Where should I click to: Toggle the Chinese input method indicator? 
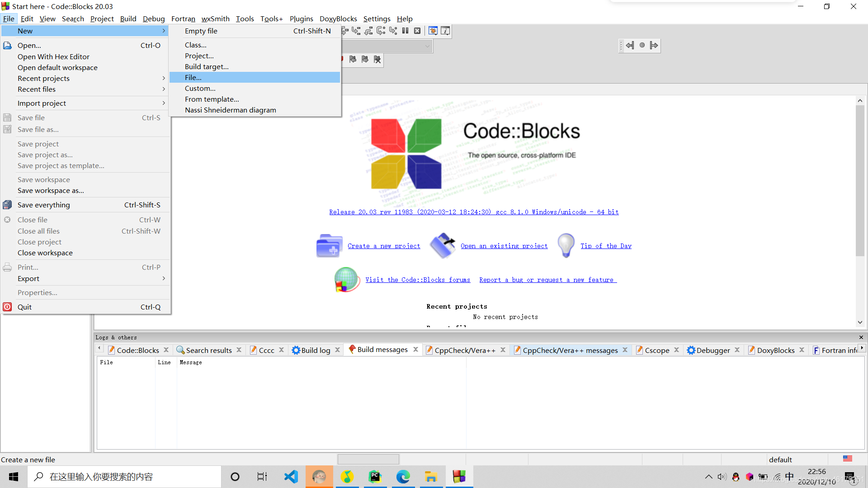tap(789, 477)
